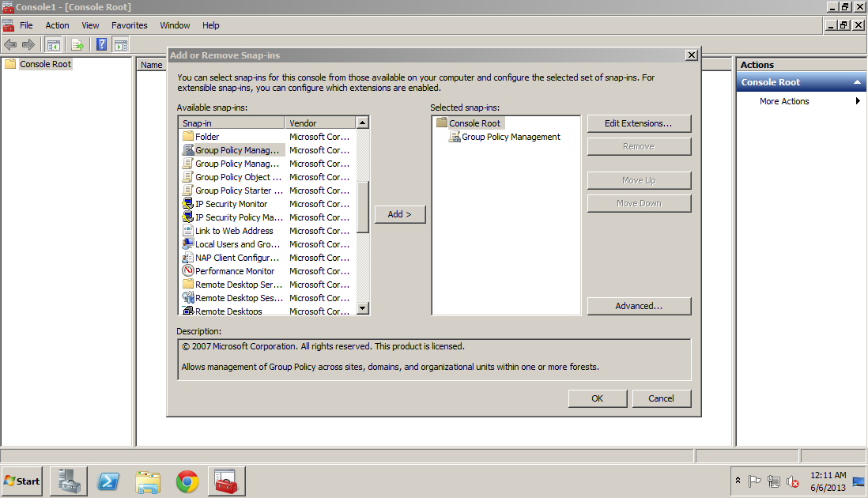Screen dimensions: 868x498
Task: Click the grayed-out Move Down button
Action: pos(639,203)
